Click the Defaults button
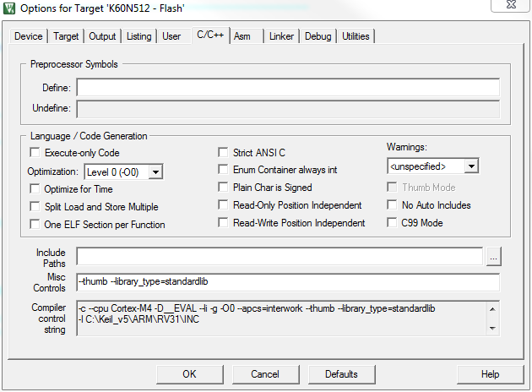 [x=341, y=374]
